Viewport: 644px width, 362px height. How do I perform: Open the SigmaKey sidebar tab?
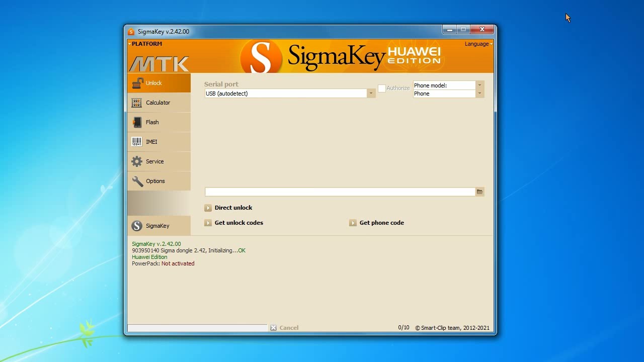pyautogui.click(x=159, y=226)
